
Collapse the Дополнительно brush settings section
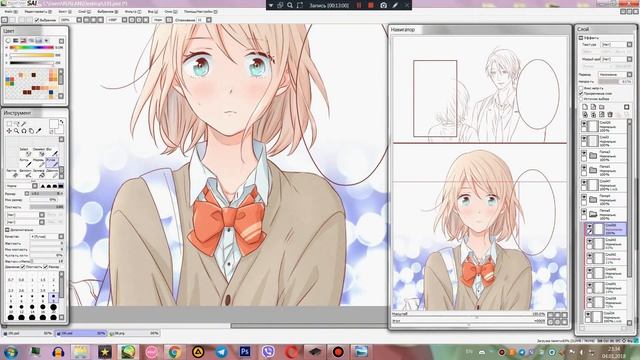7,230
